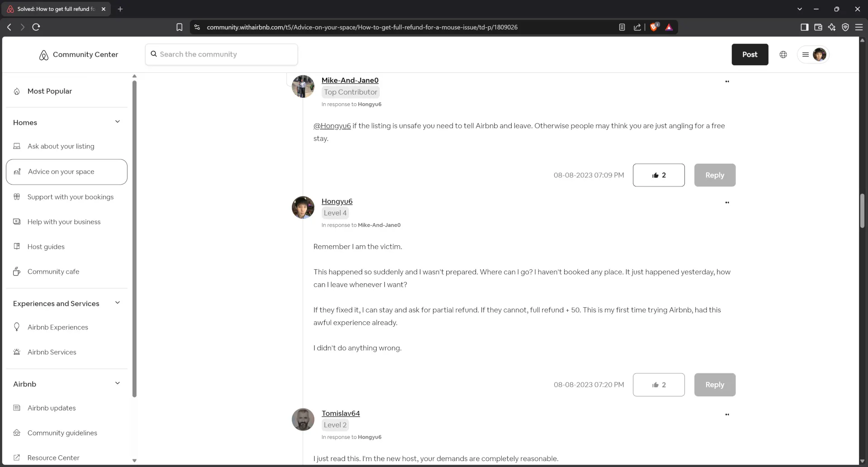Bookmark this page with bookmark icon

[x=179, y=27]
